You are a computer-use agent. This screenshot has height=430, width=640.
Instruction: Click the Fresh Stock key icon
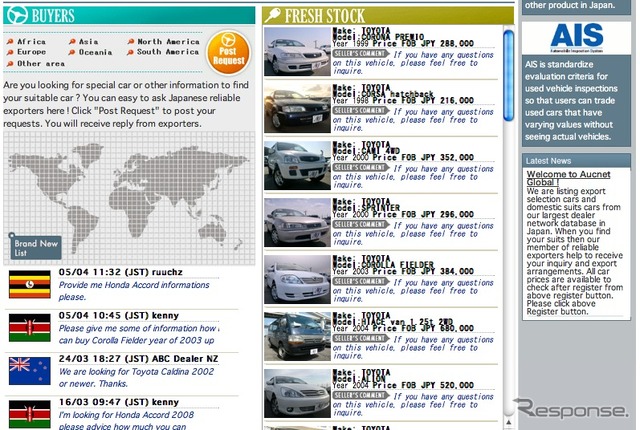coord(272,16)
